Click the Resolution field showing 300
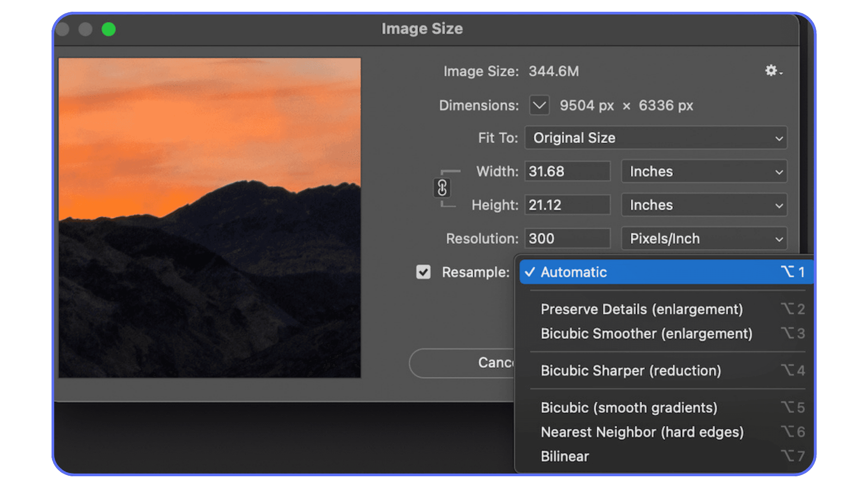The height and width of the screenshot is (488, 868). pyautogui.click(x=567, y=239)
